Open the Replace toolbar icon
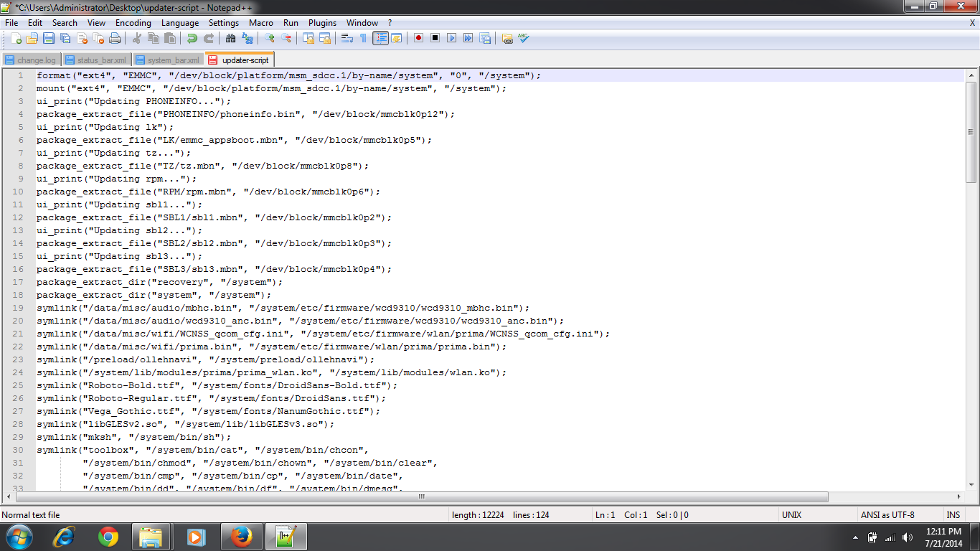 point(247,38)
